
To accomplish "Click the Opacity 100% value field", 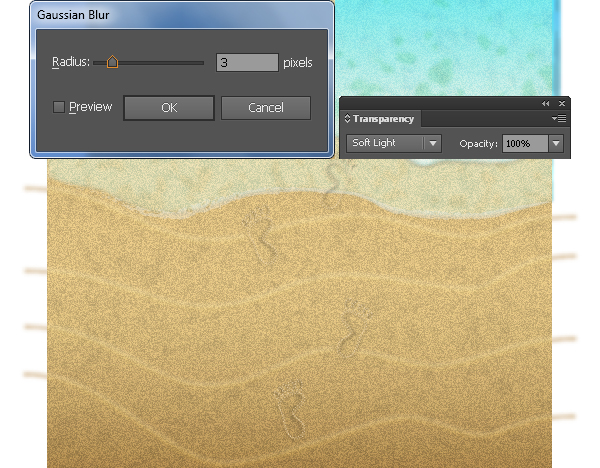I will click(x=525, y=143).
